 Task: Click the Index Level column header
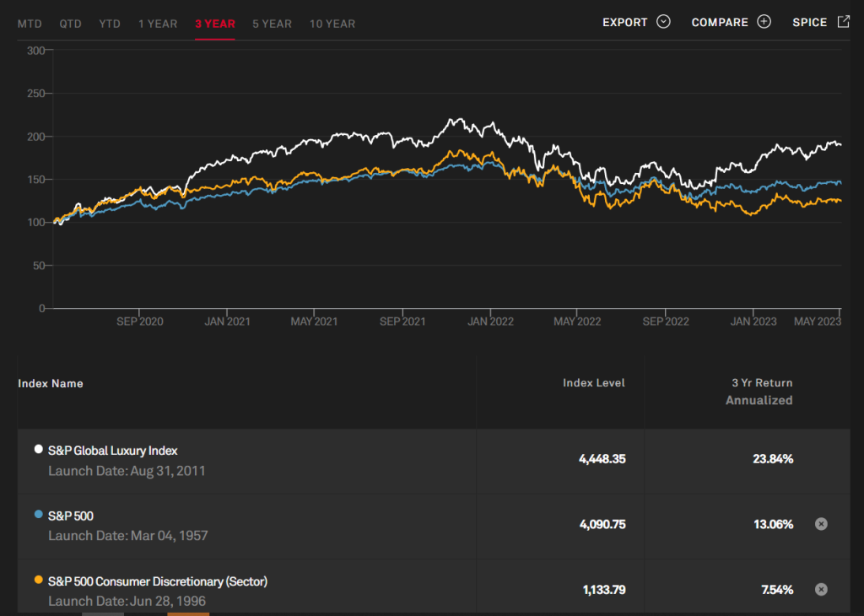(593, 383)
